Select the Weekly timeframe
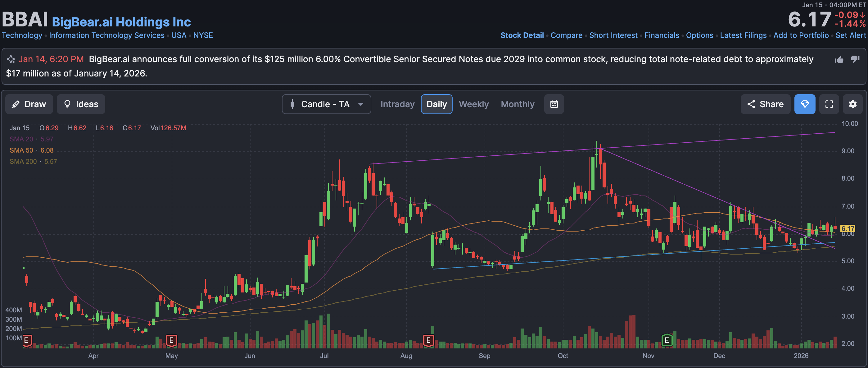 (x=473, y=104)
